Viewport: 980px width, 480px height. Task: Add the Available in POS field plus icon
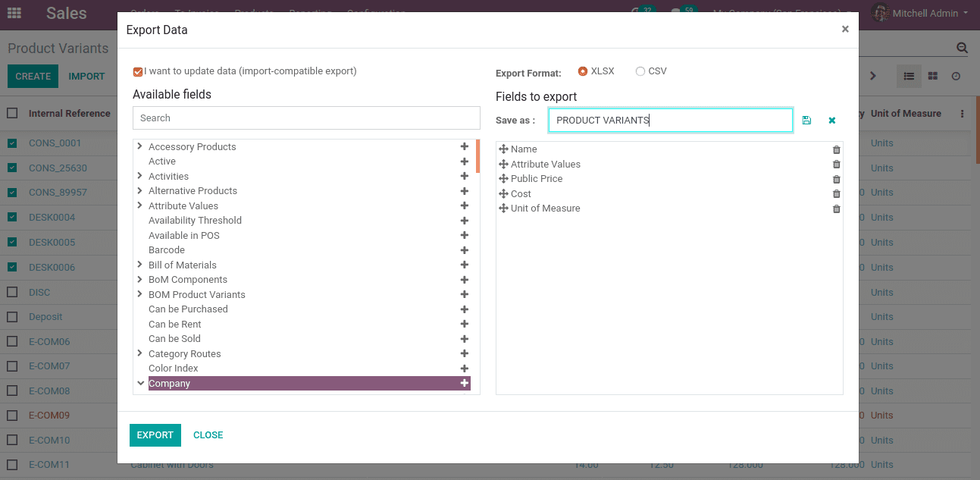pos(465,235)
